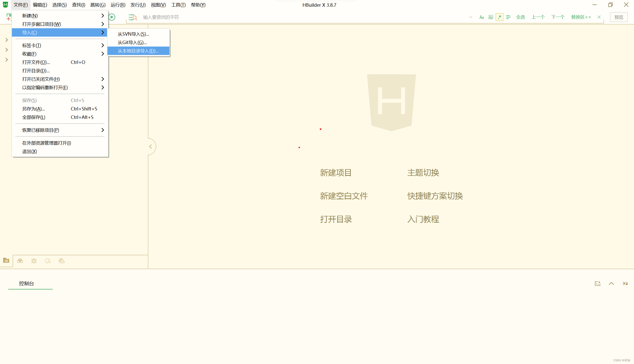634x364 pixels.
Task: Click 新建空白文件 on the welcome page
Action: 344,196
